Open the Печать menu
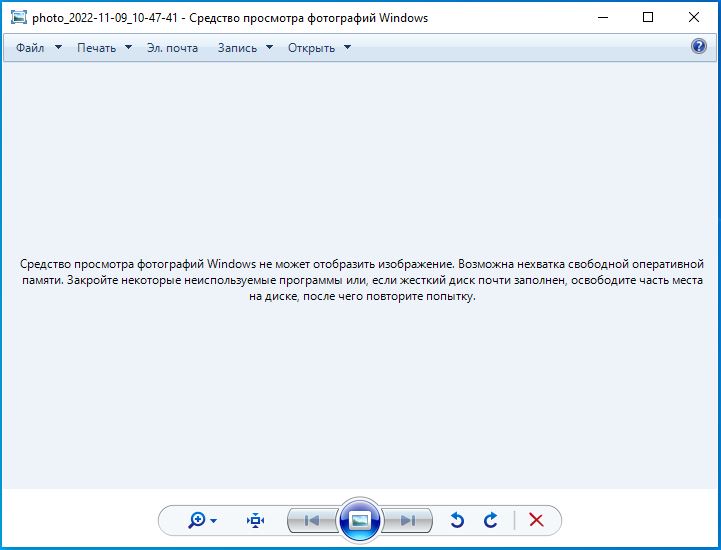Viewport: 721px width, 550px height. pos(96,48)
